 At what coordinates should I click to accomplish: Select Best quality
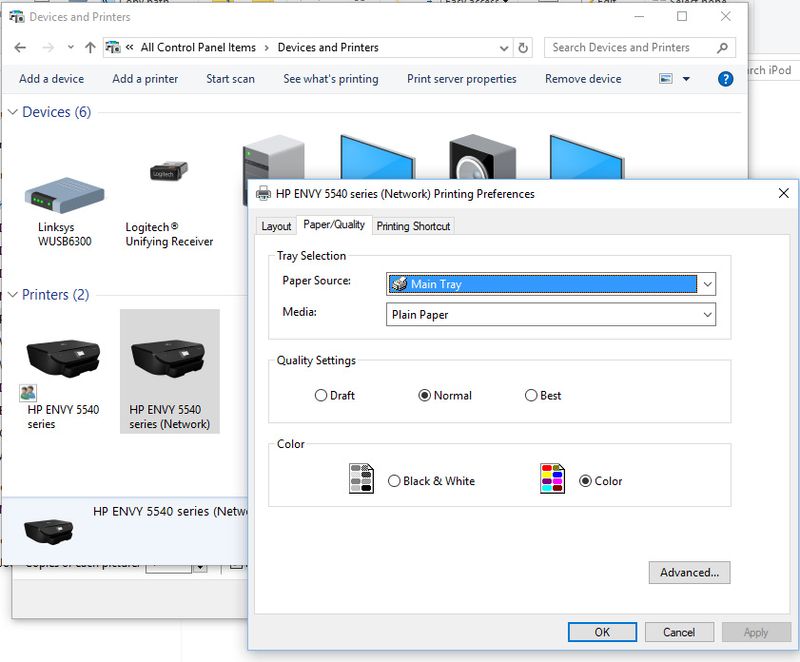tap(543, 395)
